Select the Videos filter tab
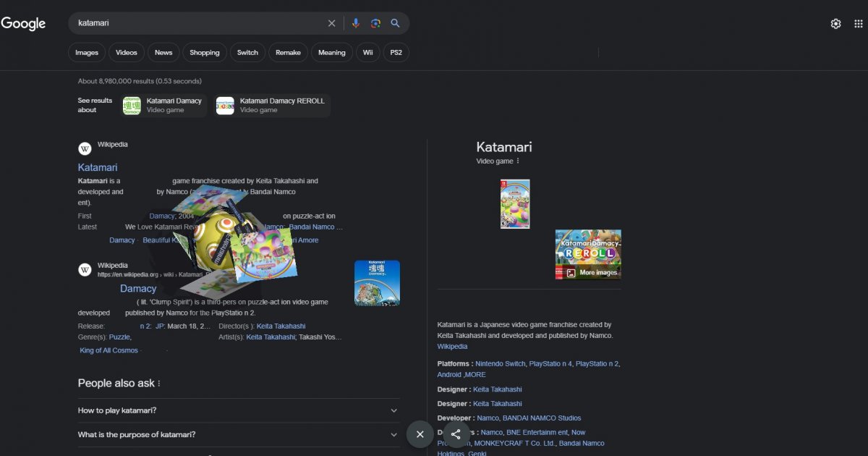 click(127, 52)
